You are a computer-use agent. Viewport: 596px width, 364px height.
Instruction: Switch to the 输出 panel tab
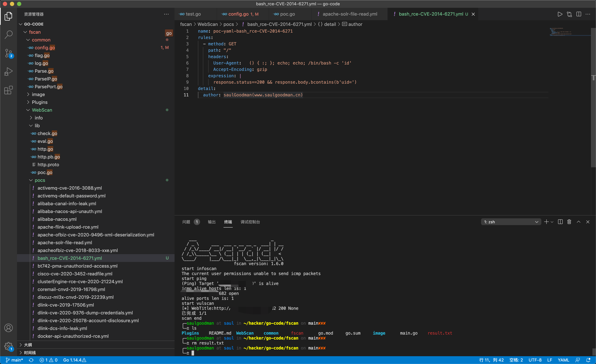(211, 222)
